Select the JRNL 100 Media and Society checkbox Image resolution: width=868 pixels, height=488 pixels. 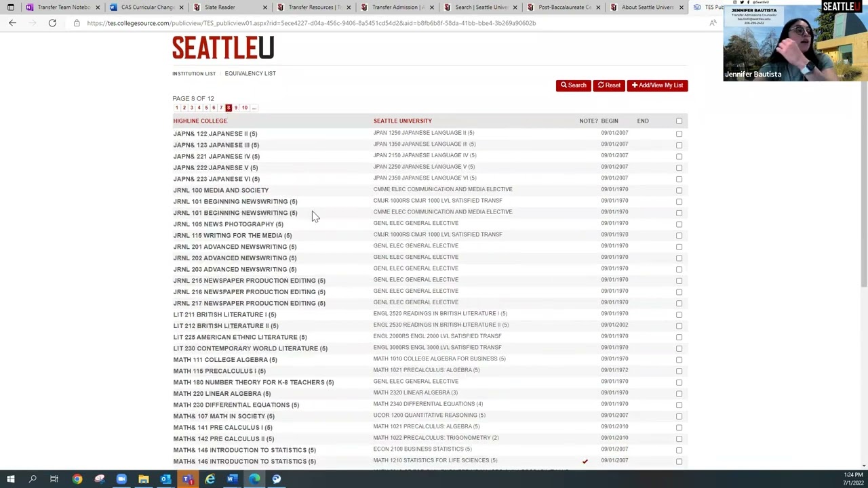coord(679,190)
